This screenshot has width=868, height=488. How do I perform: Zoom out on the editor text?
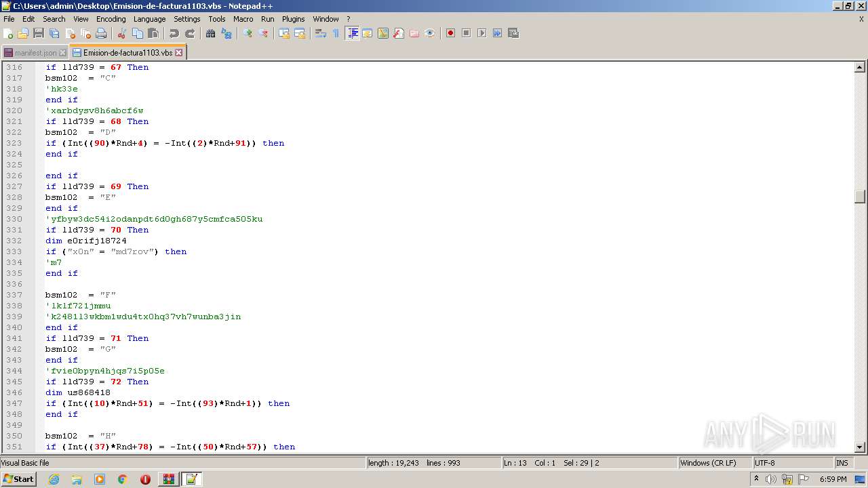pos(262,33)
